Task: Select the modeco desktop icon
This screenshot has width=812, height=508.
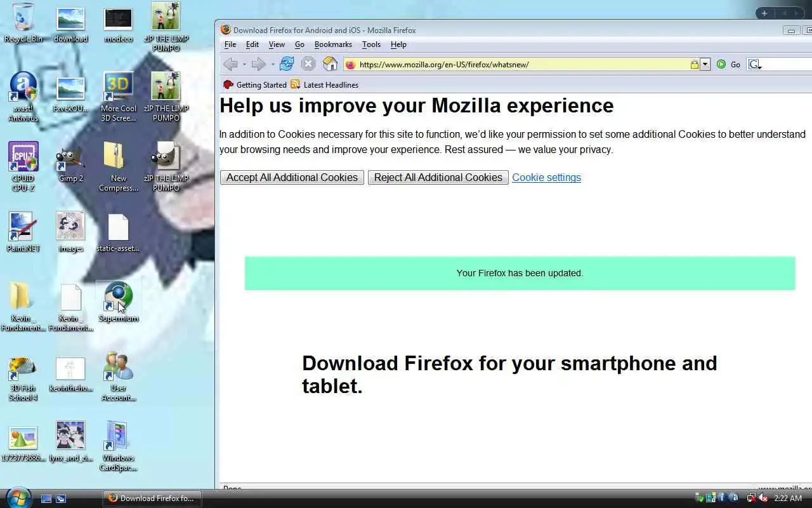Action: 119,25
